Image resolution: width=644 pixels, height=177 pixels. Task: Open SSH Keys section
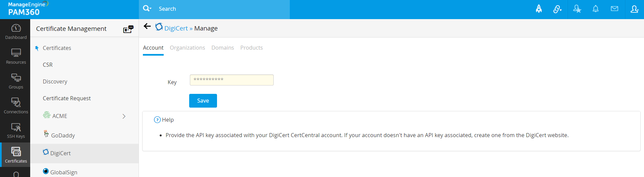click(16, 131)
